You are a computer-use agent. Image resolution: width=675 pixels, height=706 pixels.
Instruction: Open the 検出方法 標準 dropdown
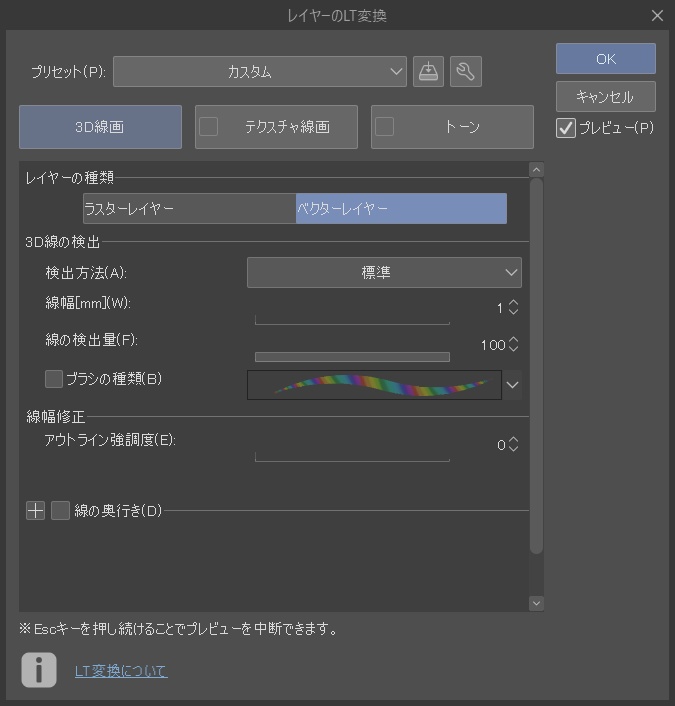pyautogui.click(x=384, y=272)
